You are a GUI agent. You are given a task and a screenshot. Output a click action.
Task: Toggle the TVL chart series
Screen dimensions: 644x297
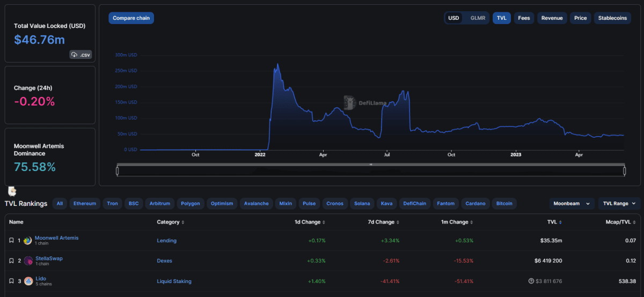(x=502, y=18)
